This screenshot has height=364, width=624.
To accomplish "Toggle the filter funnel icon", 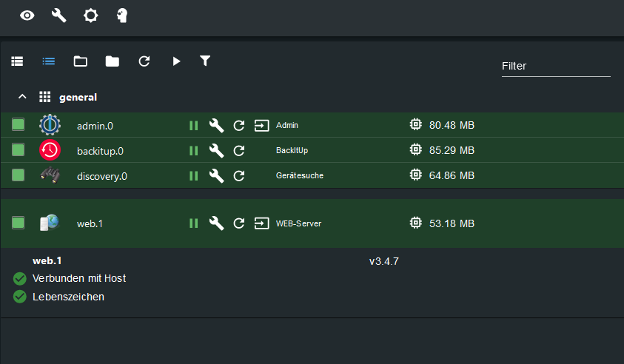I will pos(206,61).
